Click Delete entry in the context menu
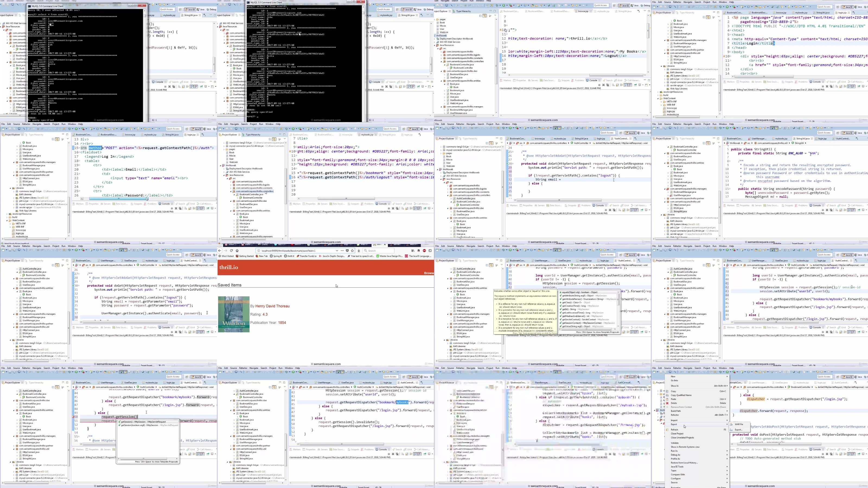 coord(697,403)
